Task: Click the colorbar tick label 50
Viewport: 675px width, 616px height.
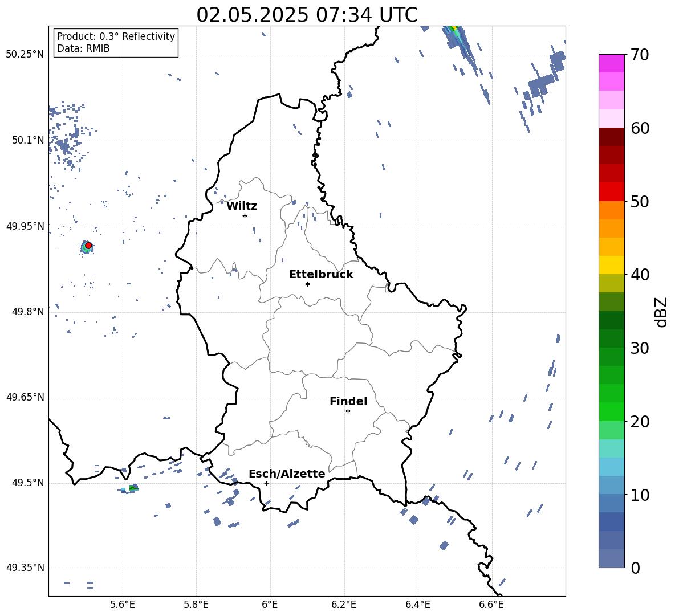Action: [640, 201]
